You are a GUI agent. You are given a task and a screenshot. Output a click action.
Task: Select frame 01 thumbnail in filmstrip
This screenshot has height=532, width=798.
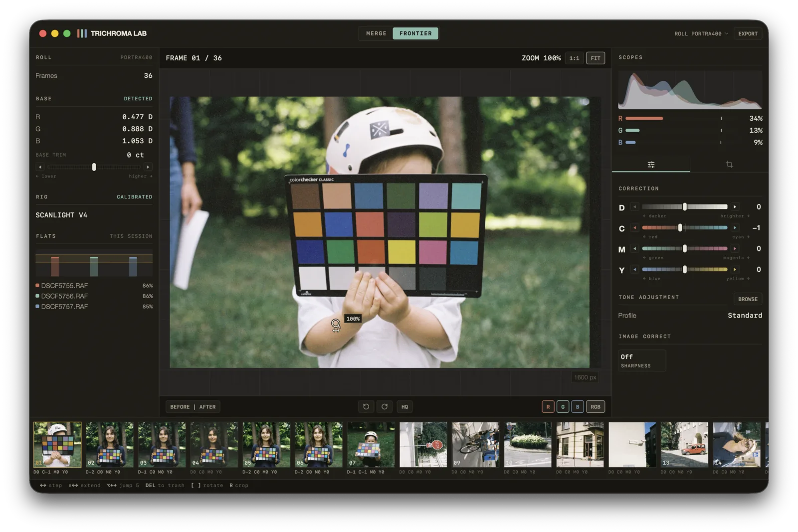point(57,445)
